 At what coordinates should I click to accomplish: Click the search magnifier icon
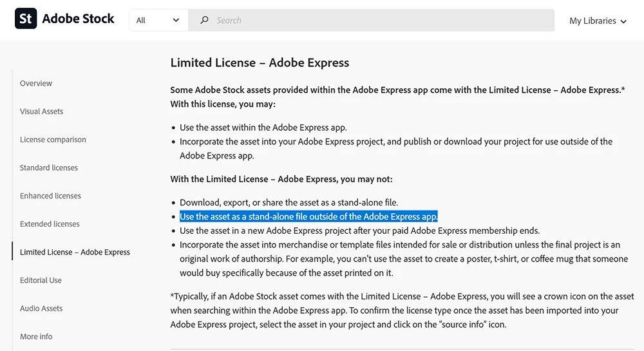pos(204,20)
